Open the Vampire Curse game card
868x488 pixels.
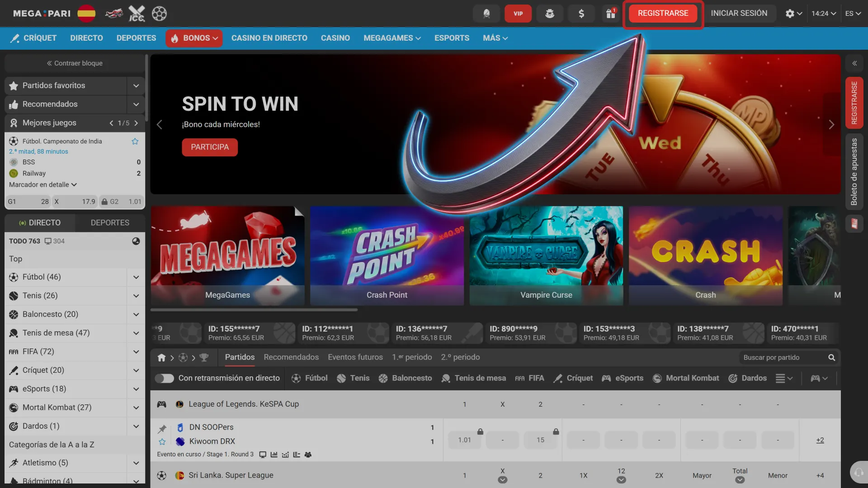coord(546,256)
